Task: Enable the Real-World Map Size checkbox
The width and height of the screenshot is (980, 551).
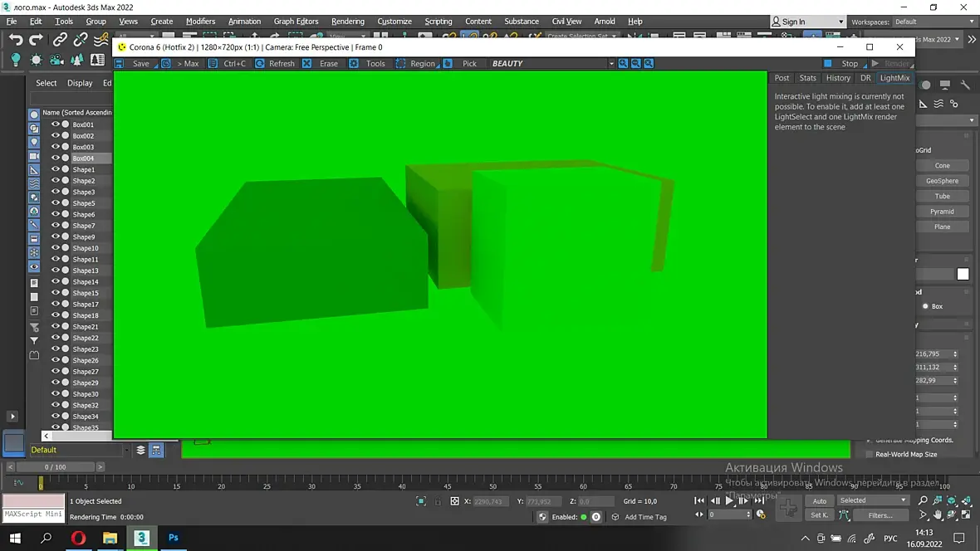Action: (870, 455)
